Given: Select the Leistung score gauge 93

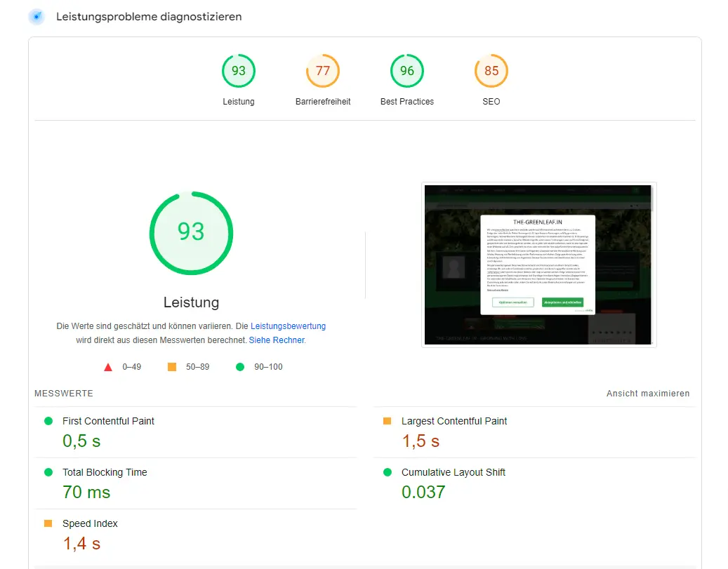Looking at the screenshot, I should tap(239, 71).
